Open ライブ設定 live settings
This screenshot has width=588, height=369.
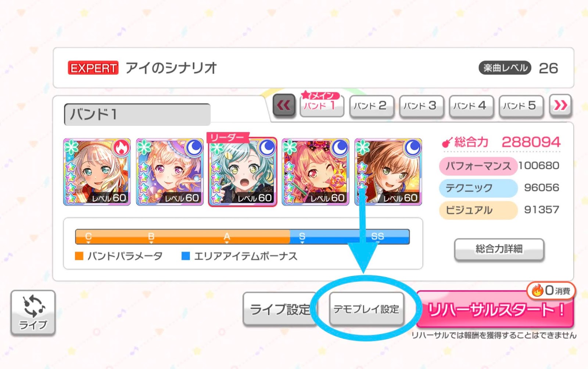[x=279, y=309]
